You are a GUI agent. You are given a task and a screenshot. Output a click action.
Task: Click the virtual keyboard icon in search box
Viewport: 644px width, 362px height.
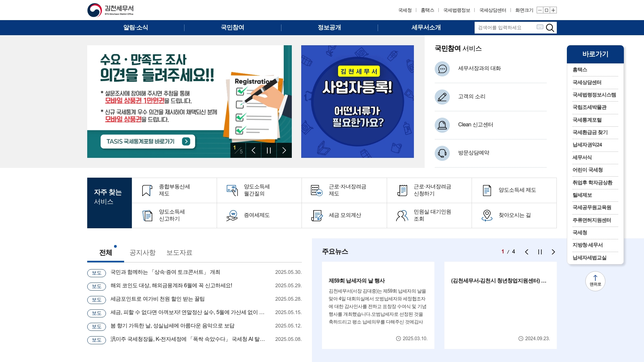540,27
